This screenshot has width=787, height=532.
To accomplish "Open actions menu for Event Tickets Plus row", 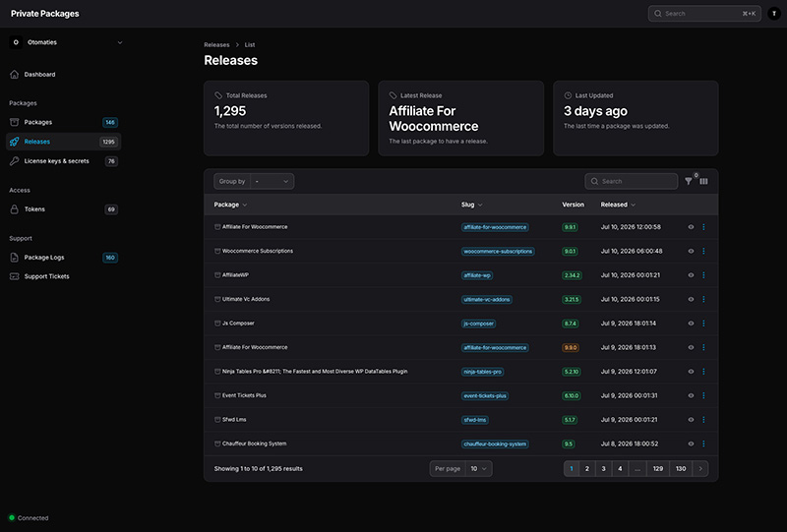I will pyautogui.click(x=703, y=395).
